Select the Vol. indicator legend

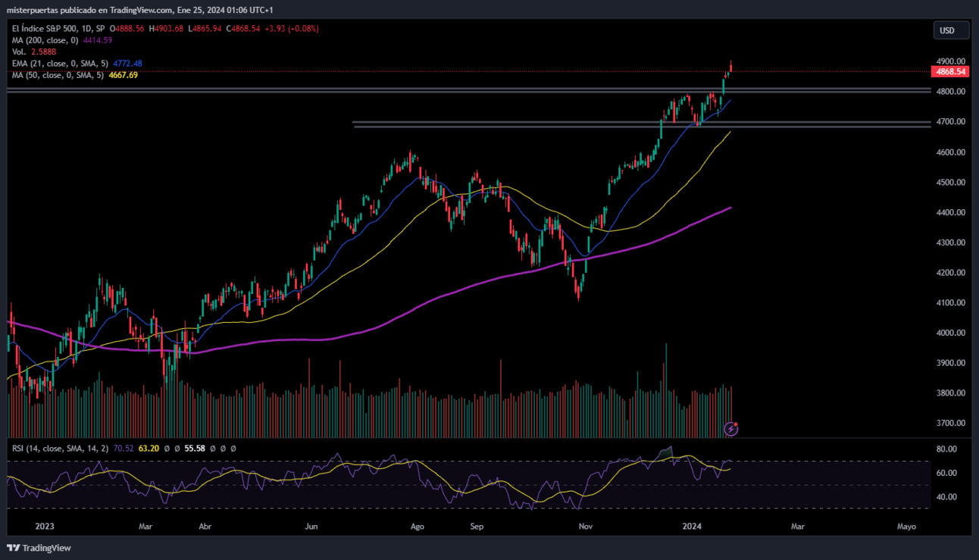click(20, 52)
